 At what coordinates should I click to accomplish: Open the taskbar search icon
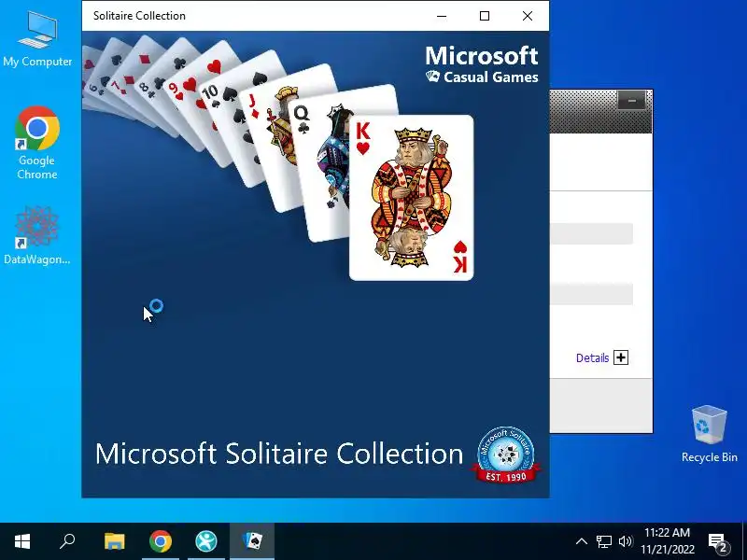(67, 541)
